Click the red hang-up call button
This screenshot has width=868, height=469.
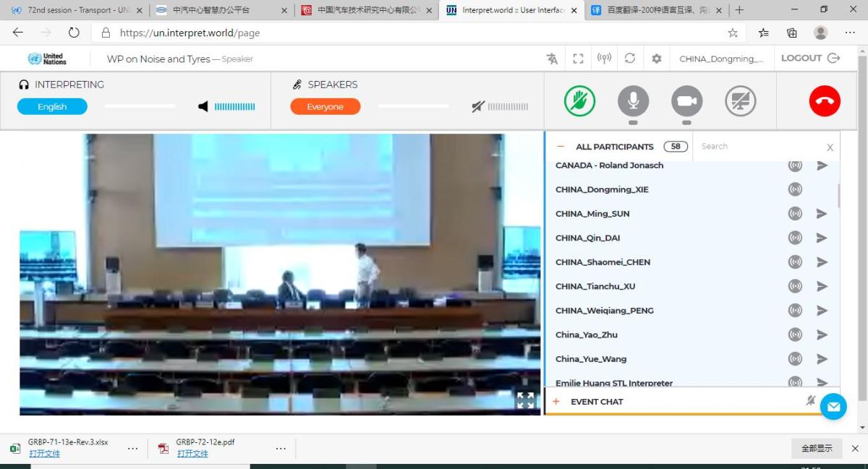click(x=825, y=101)
